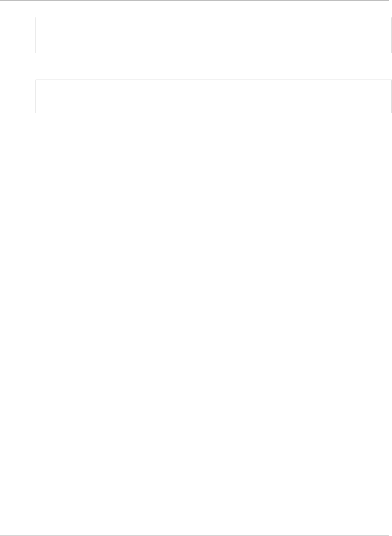
Task: Click the top-right corner of the lower box
Action: 391,80
